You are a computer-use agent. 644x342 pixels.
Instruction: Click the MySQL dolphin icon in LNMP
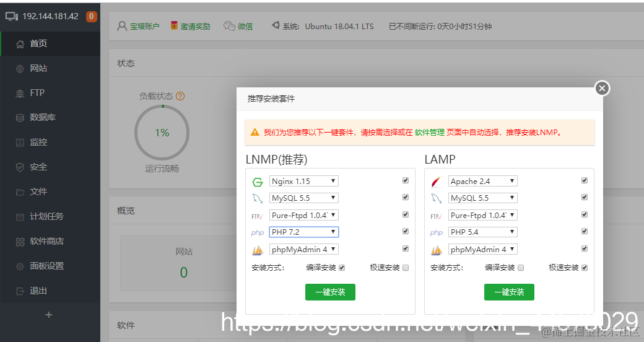click(x=258, y=199)
